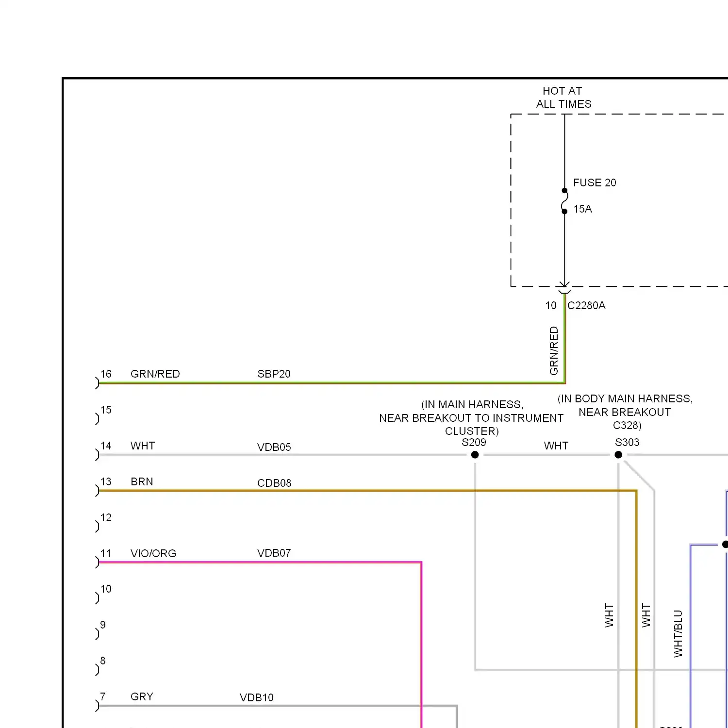Click the IN BODY MAIN HARNESS location note
The image size is (728, 728).
coord(625,412)
